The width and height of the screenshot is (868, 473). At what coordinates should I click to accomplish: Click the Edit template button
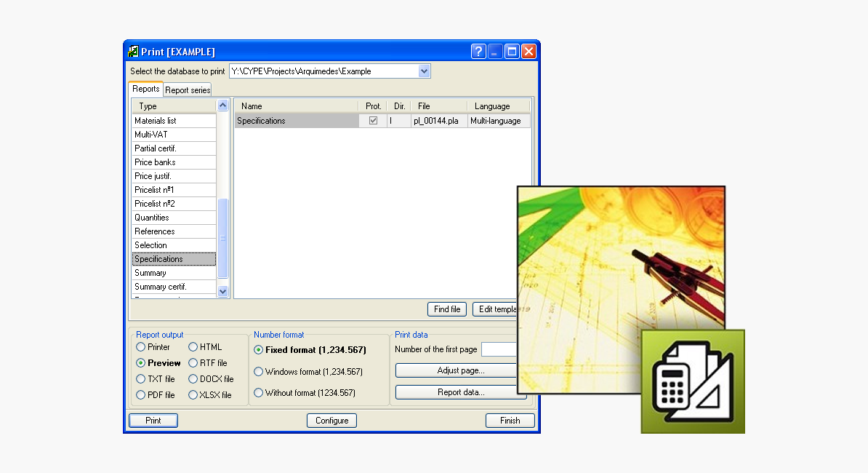(x=495, y=309)
